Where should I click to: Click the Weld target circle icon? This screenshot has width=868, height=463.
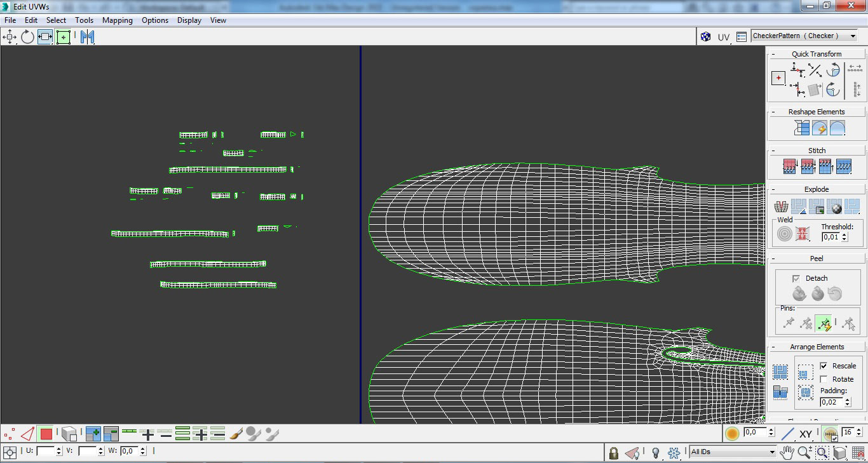pyautogui.click(x=785, y=234)
